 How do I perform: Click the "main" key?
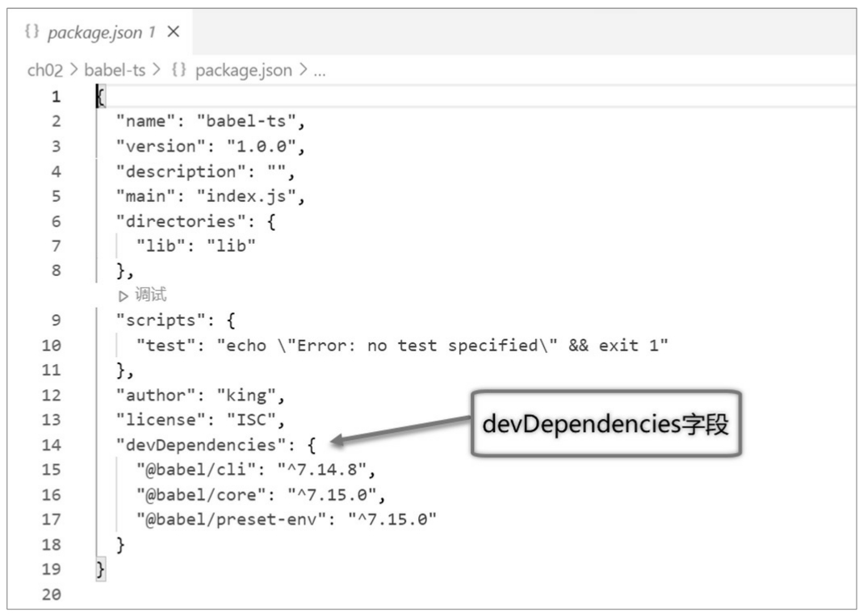pyautogui.click(x=146, y=196)
